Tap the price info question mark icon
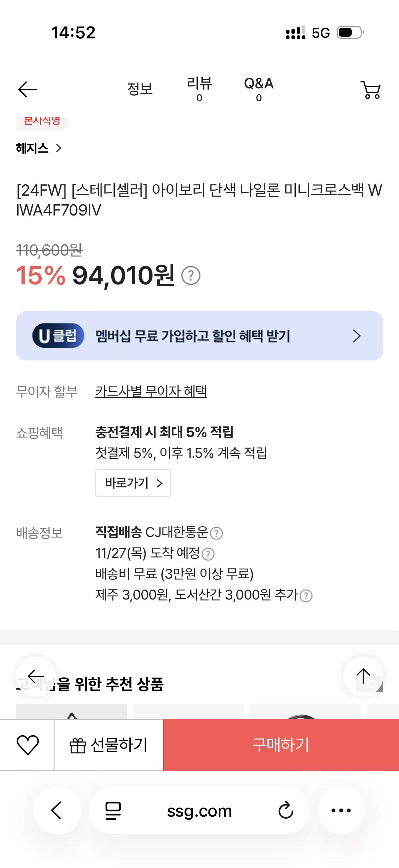The height and width of the screenshot is (868, 399). coord(191,276)
